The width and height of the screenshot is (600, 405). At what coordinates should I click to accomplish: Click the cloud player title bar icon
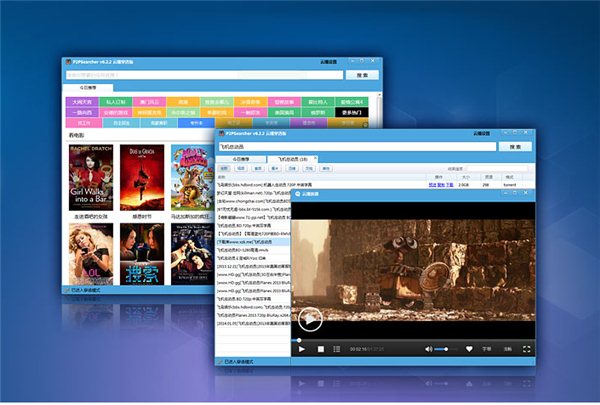pyautogui.click(x=297, y=194)
